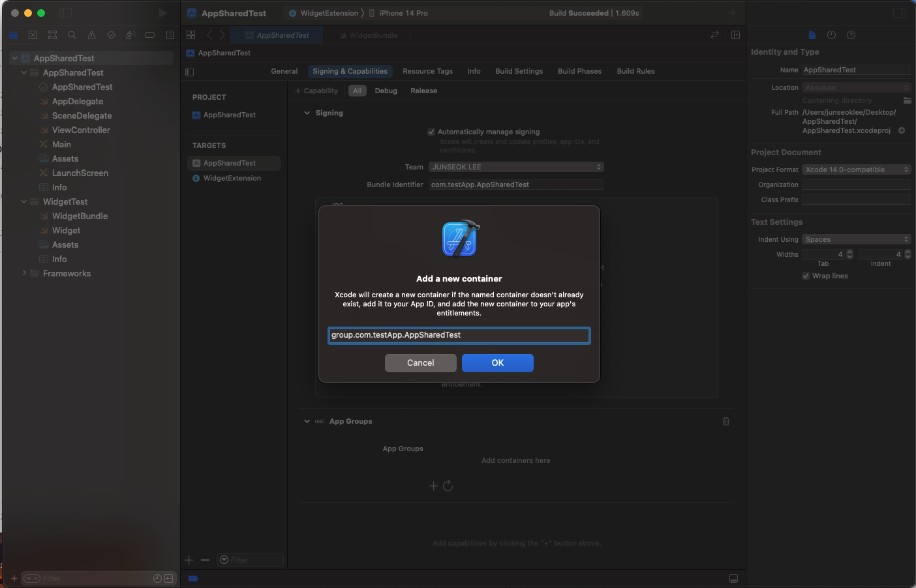Add a new tab plus icon in toolbar

[733, 13]
